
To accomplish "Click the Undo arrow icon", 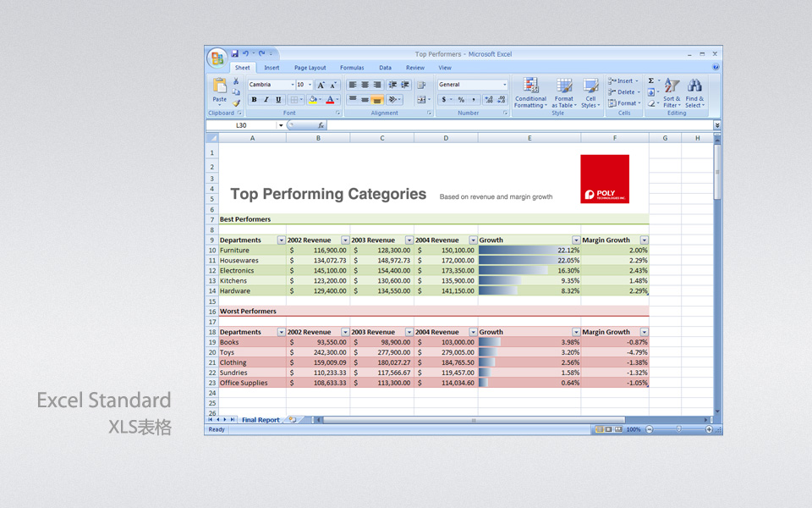I will coord(245,53).
